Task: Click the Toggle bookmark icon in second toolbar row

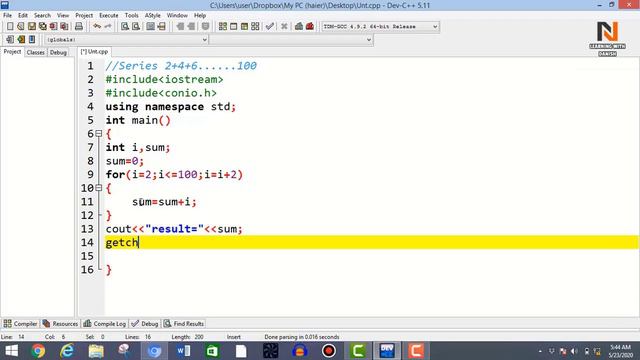Action: point(21,40)
